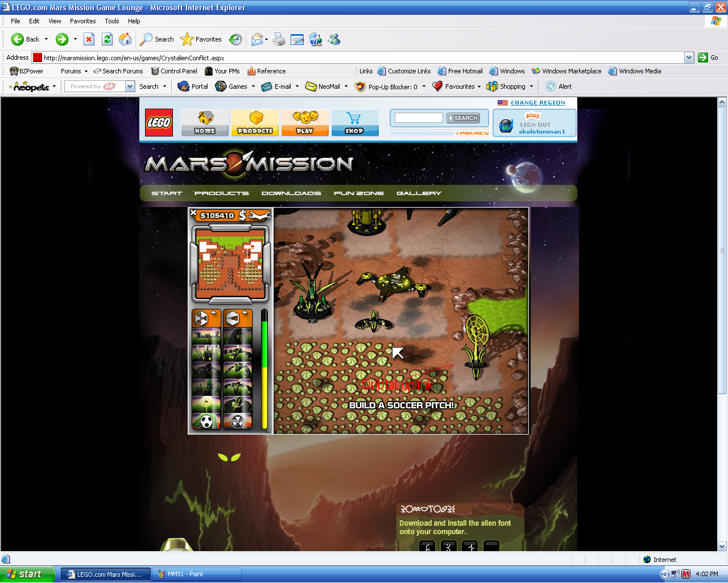This screenshot has height=583, width=728.
Task: Open the LEGO Shop cart icon
Action: (354, 122)
